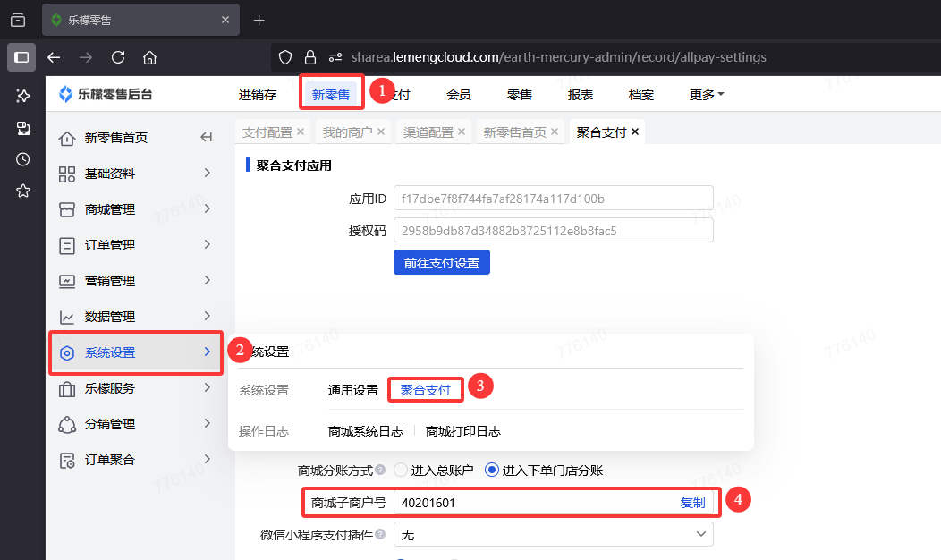
Task: Click the tracking protection shield icon
Action: [285, 57]
